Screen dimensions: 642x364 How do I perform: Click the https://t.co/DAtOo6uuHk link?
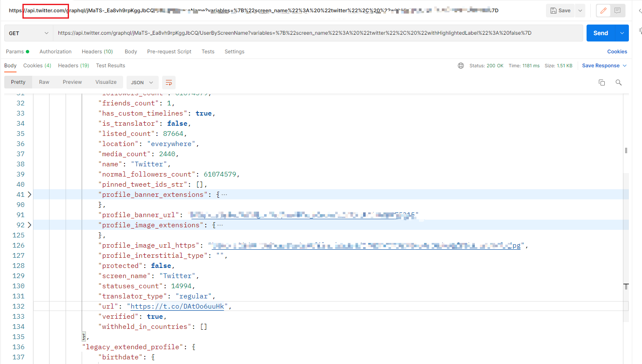click(x=176, y=306)
